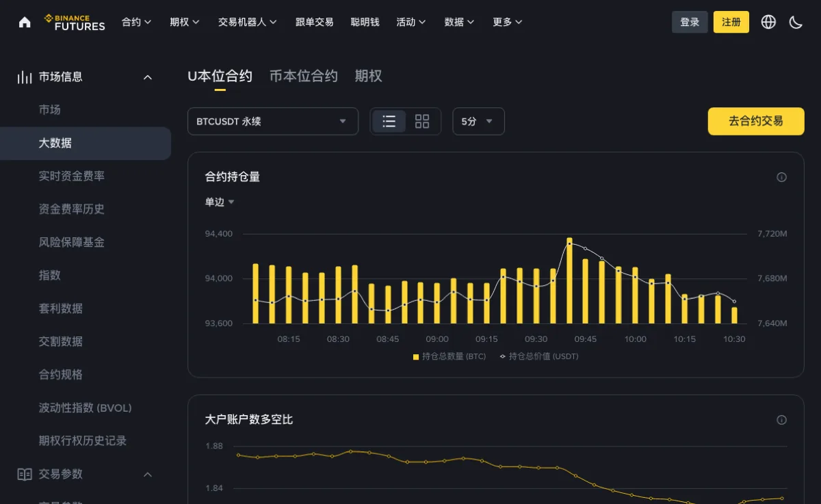Open 跟单交易 in top navigation
The height and width of the screenshot is (504, 821).
pyautogui.click(x=315, y=22)
